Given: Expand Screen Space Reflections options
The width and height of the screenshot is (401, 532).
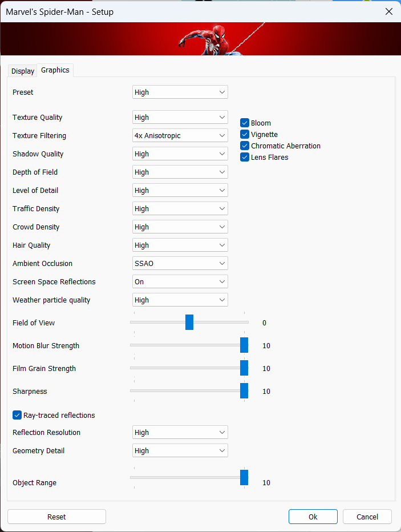Looking at the screenshot, I should pyautogui.click(x=180, y=281).
